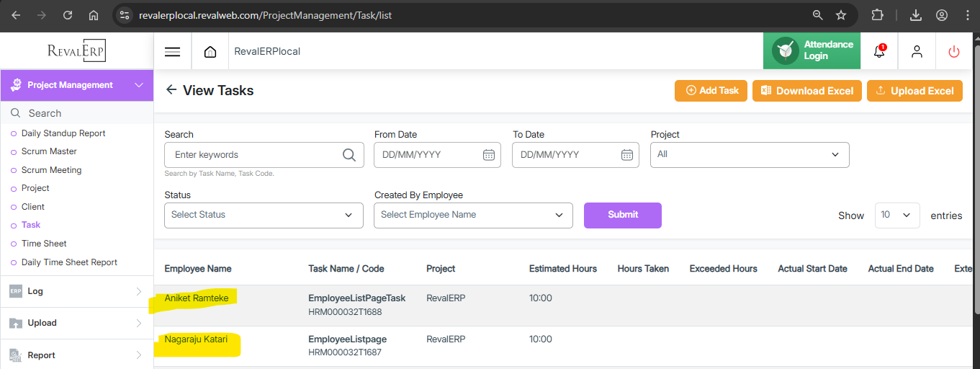980x369 pixels.
Task: Open the Project dropdown showing All
Action: [x=749, y=155]
